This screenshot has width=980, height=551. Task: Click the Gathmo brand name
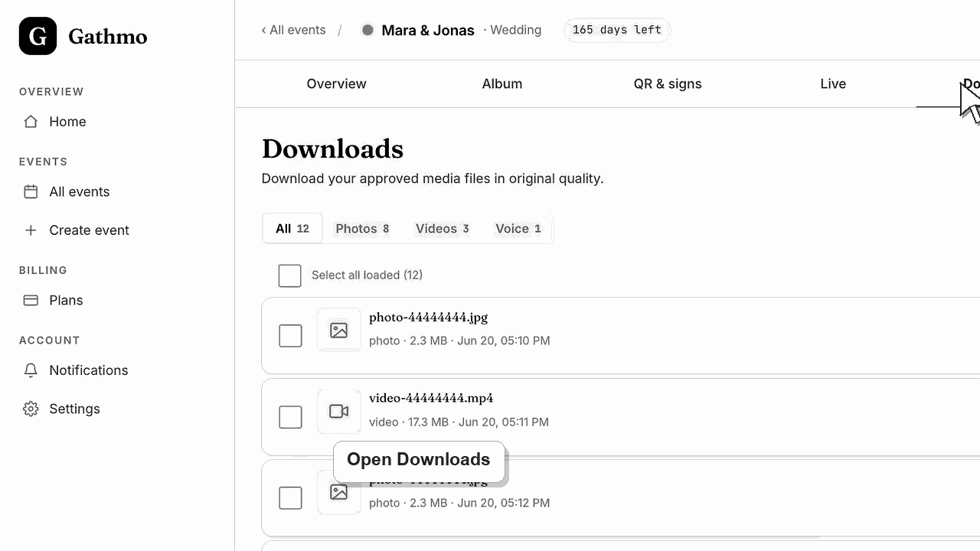click(108, 36)
